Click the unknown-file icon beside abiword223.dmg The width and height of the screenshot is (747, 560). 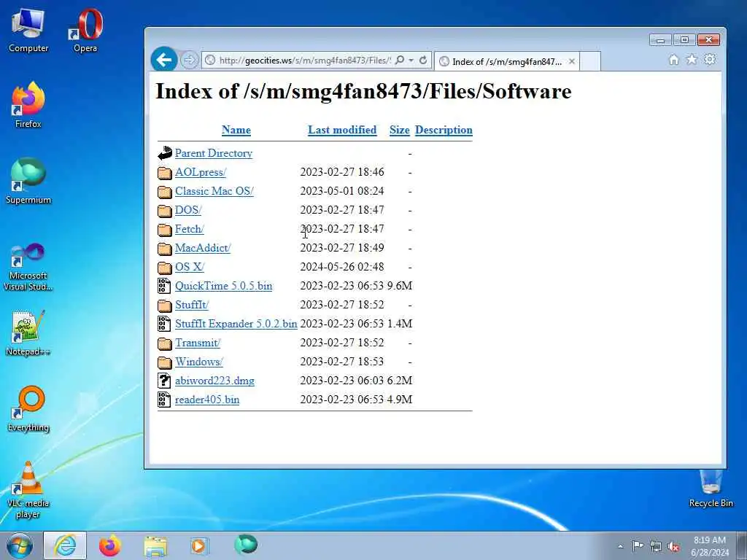point(164,381)
